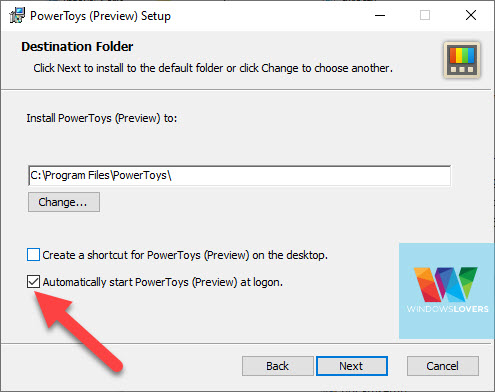Close the PowerToys Setup window
Viewport: 495px width, 392px height.
(471, 15)
